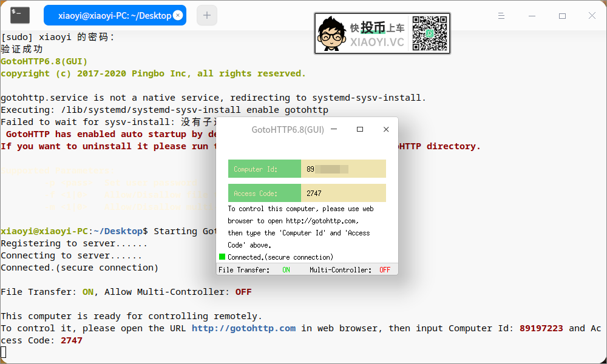Maximize the terminal window
This screenshot has width=607, height=364.
coord(563,16)
